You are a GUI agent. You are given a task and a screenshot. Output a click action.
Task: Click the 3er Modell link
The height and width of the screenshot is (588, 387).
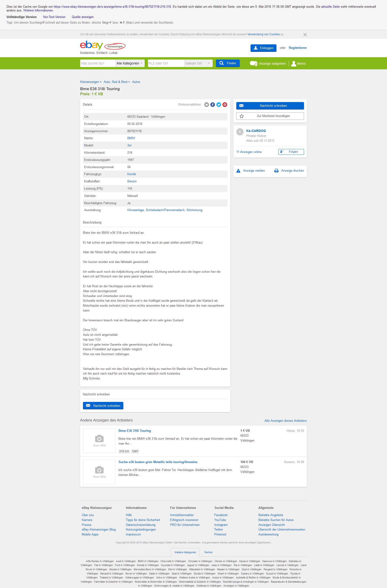point(129,145)
